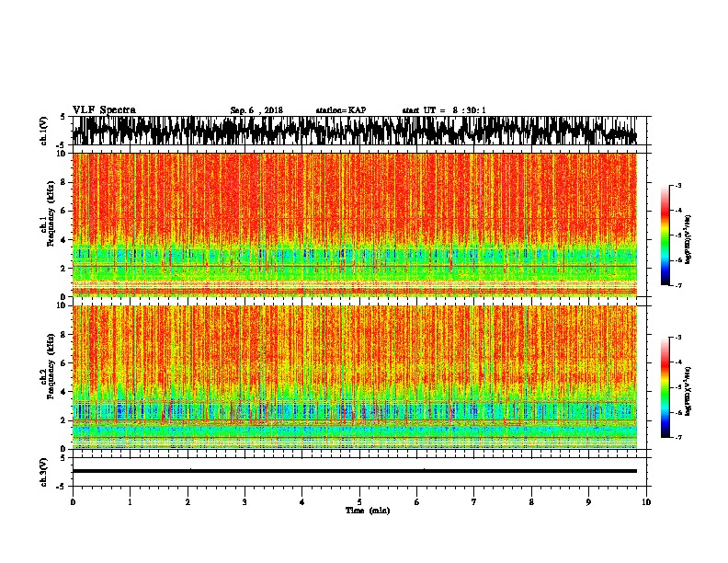Click the "3" minute tick label
Screen dimensions: 728x563
(245, 502)
